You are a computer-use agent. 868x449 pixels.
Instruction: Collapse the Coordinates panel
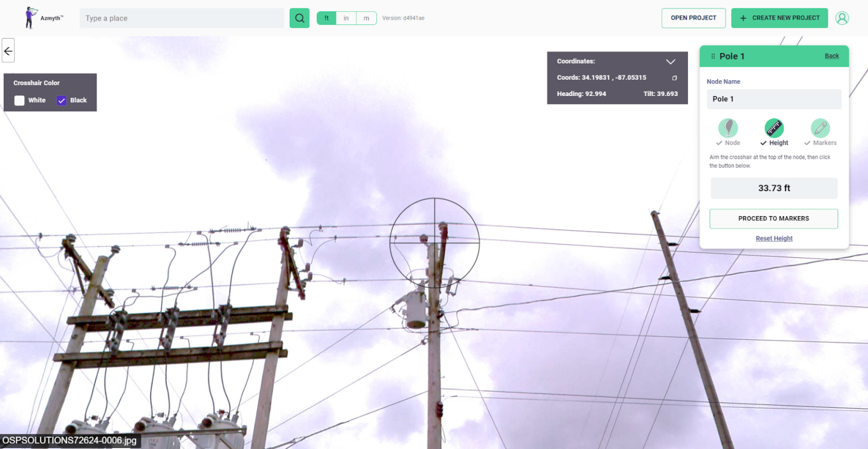tap(670, 61)
